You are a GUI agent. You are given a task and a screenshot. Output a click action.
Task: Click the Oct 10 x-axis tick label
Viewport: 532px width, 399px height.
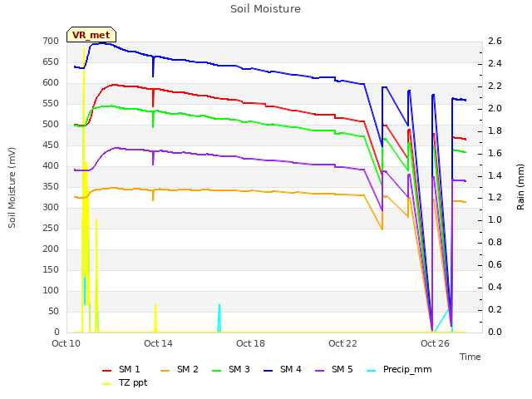pos(66,343)
